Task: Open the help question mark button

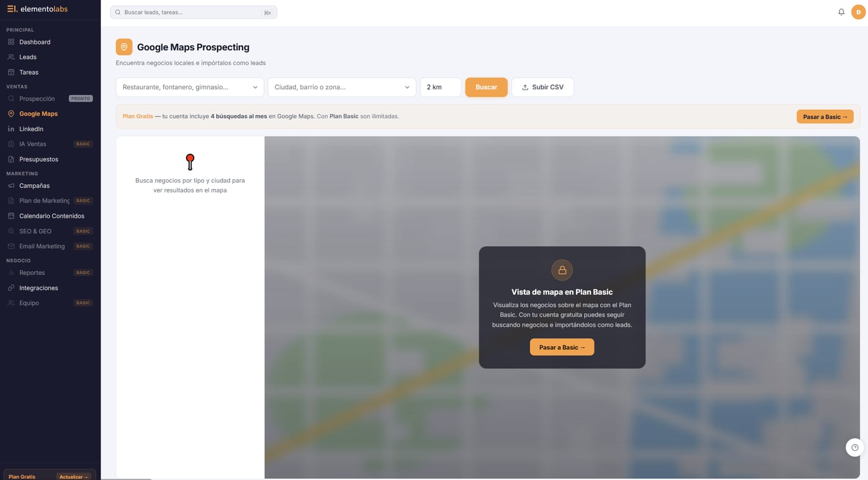Action: click(x=855, y=448)
